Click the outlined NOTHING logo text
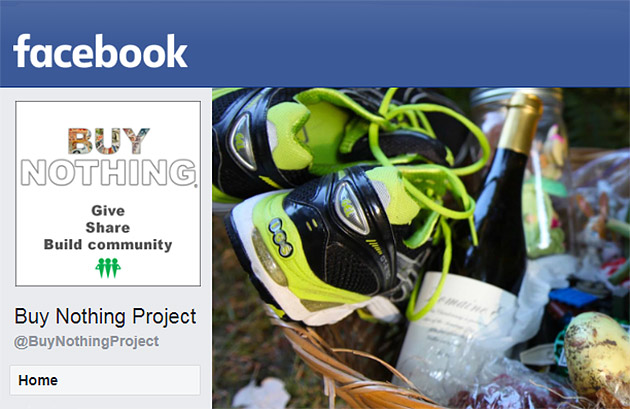This screenshot has height=409, width=630. point(108,172)
